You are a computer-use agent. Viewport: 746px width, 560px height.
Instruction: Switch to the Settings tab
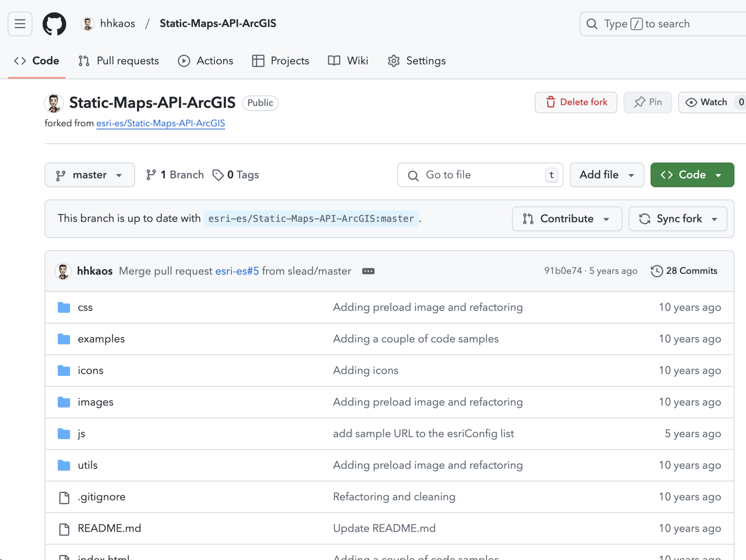417,61
